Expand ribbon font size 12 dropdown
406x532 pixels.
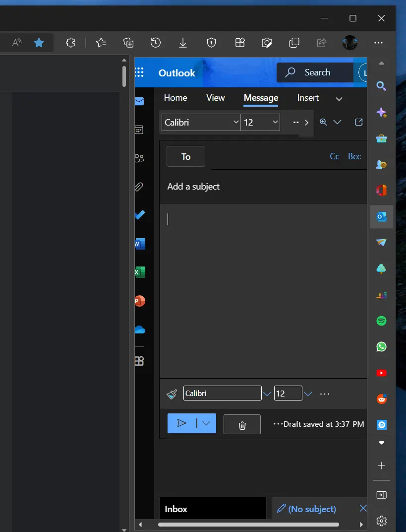tap(275, 122)
